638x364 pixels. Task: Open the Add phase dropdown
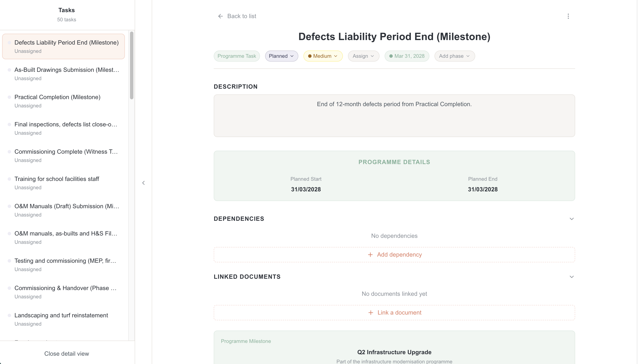click(x=454, y=56)
